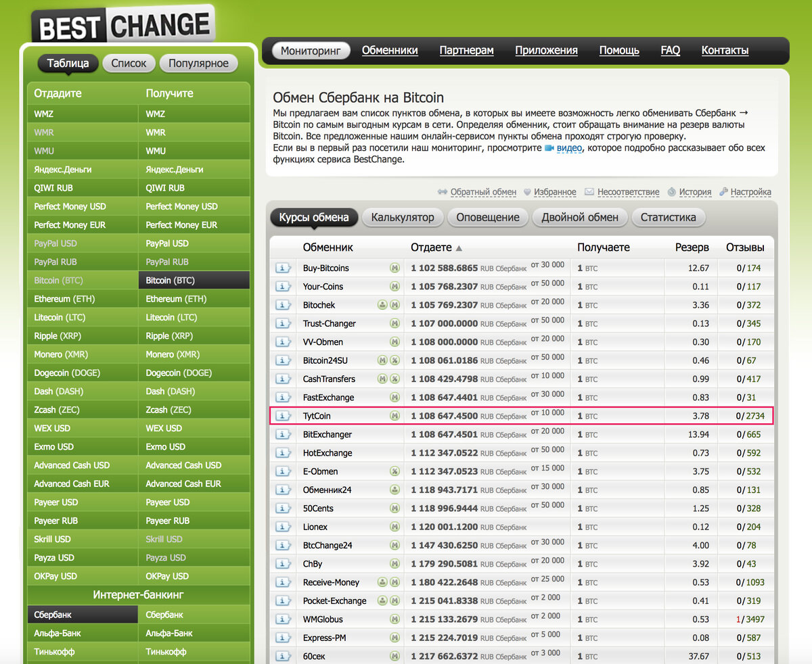The image size is (812, 664).
Task: Select WMZ in the Отдадите column
Action: (x=83, y=114)
